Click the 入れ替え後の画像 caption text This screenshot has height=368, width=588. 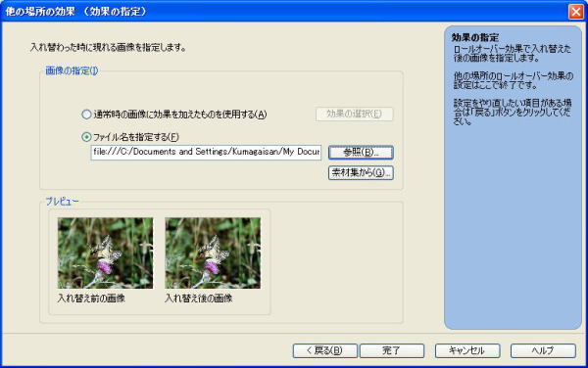coord(199,299)
